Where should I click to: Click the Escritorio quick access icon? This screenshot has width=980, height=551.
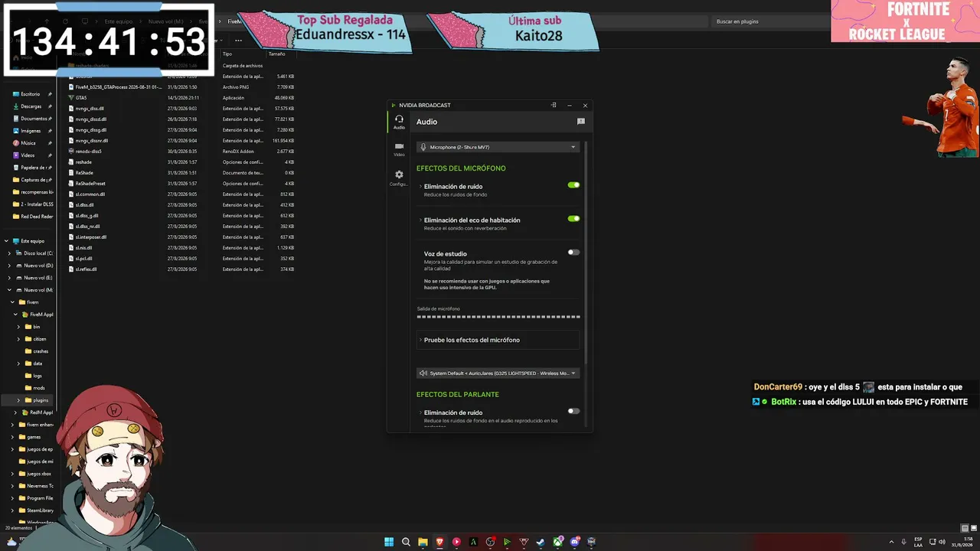pyautogui.click(x=16, y=94)
